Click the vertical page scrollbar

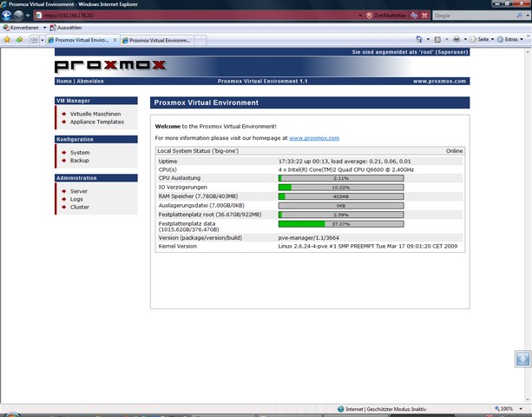click(x=528, y=226)
